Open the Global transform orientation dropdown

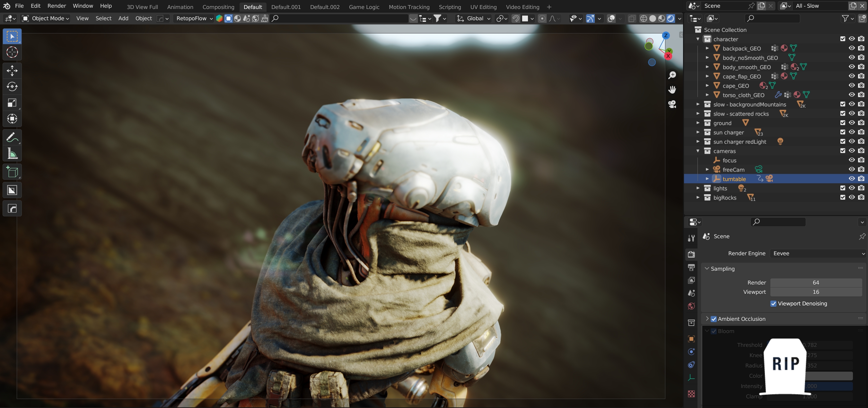click(473, 19)
